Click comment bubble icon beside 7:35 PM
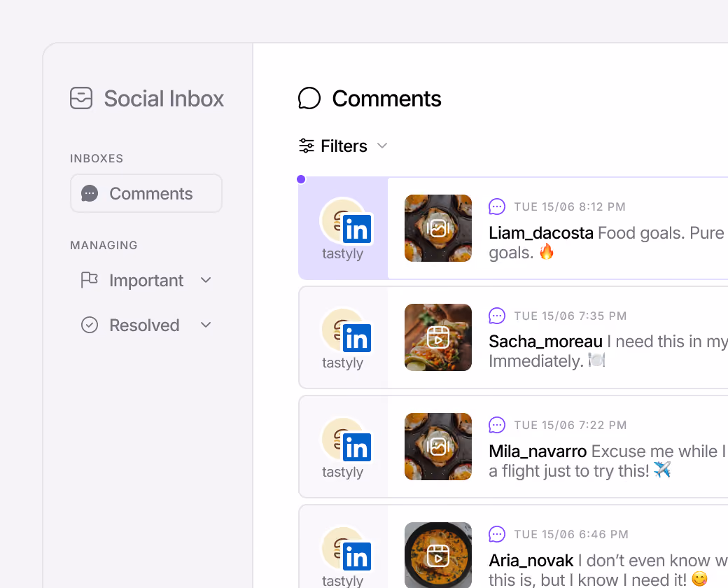 (x=497, y=316)
